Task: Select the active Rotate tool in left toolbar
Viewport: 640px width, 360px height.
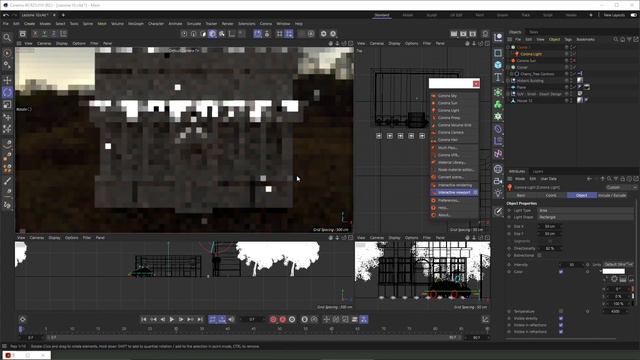Action: (7, 92)
